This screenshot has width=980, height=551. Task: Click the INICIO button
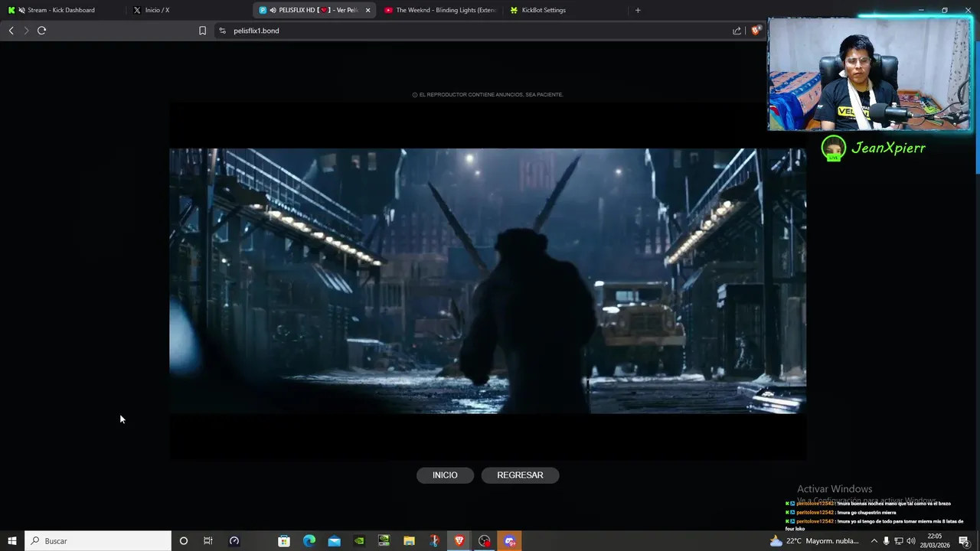click(445, 475)
